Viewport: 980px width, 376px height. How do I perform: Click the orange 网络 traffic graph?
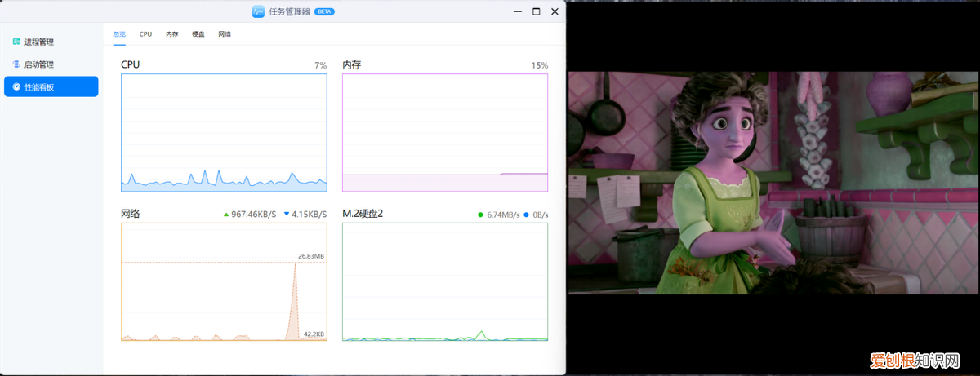[224, 281]
